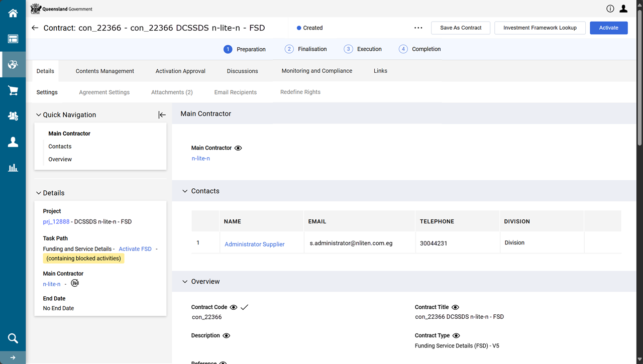Click the info circle icon top right
Viewport: 643px width, 364px height.
[x=610, y=9]
